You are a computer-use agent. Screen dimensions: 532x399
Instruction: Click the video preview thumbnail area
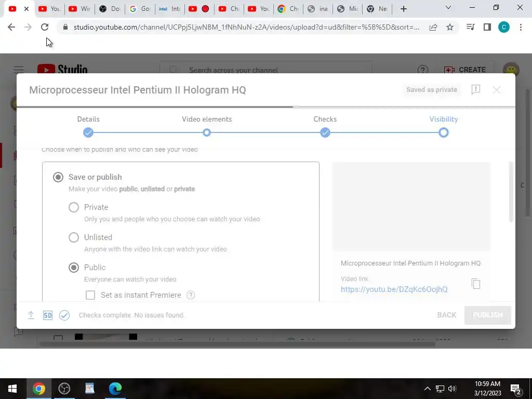[411, 206]
